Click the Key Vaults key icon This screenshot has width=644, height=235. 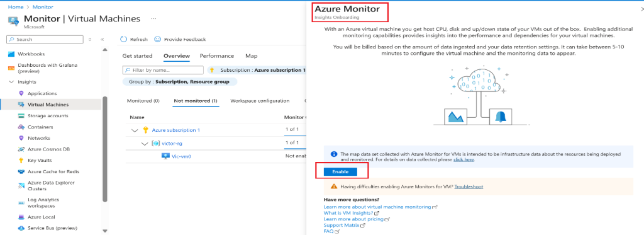[21, 161]
